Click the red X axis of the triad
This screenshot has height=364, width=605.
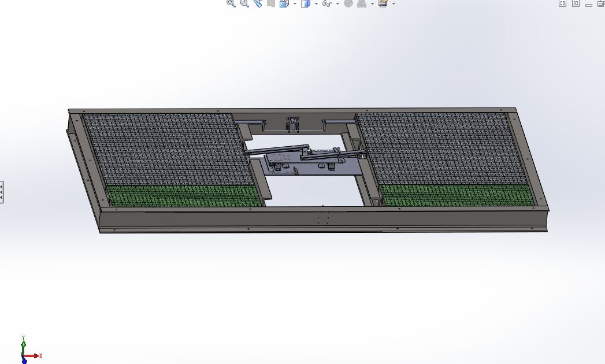pyautogui.click(x=33, y=356)
